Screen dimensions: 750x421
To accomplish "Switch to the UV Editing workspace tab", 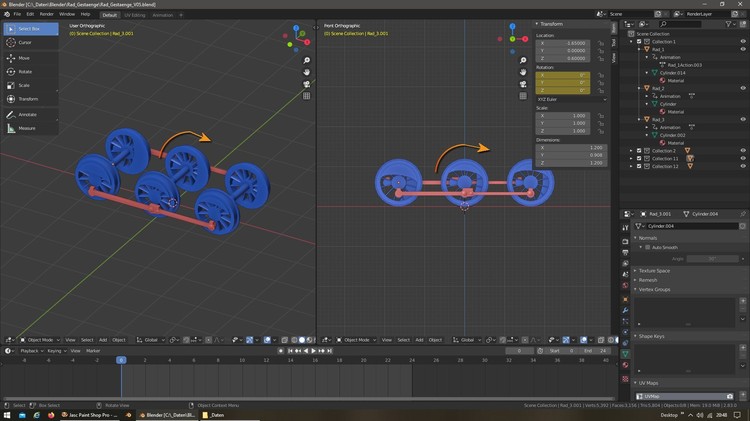I will (x=134, y=15).
